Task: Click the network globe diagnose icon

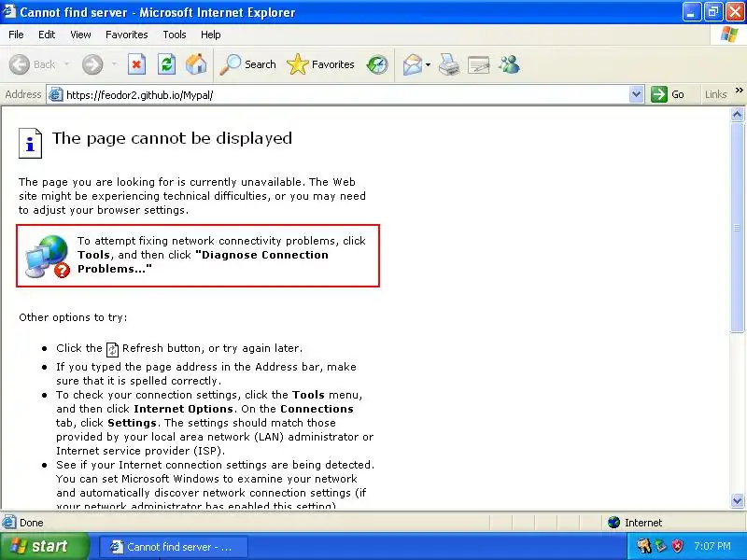Action: tap(48, 256)
